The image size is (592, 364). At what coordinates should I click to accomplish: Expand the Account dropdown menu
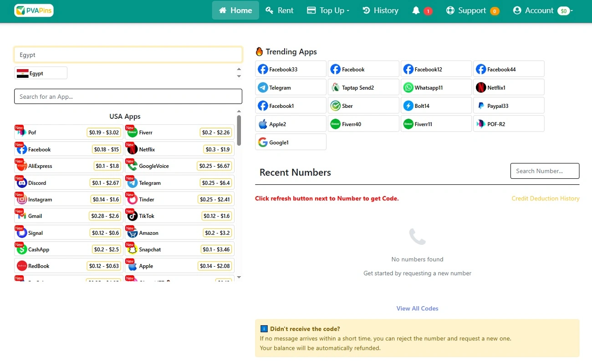pyautogui.click(x=542, y=10)
